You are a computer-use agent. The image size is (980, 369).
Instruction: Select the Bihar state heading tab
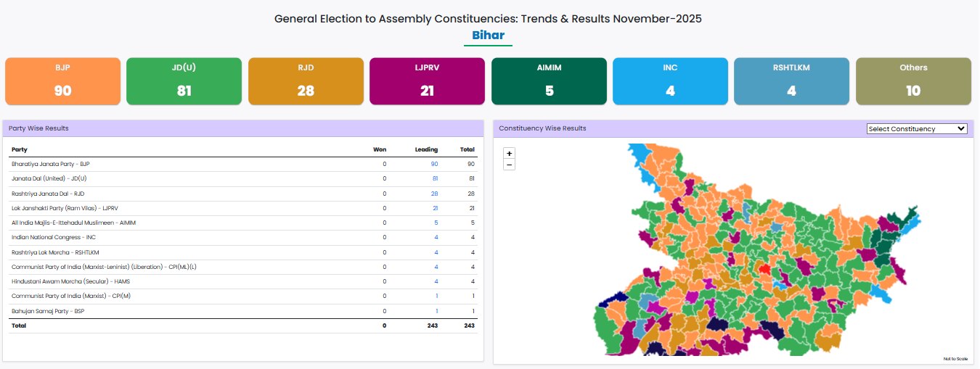[488, 36]
